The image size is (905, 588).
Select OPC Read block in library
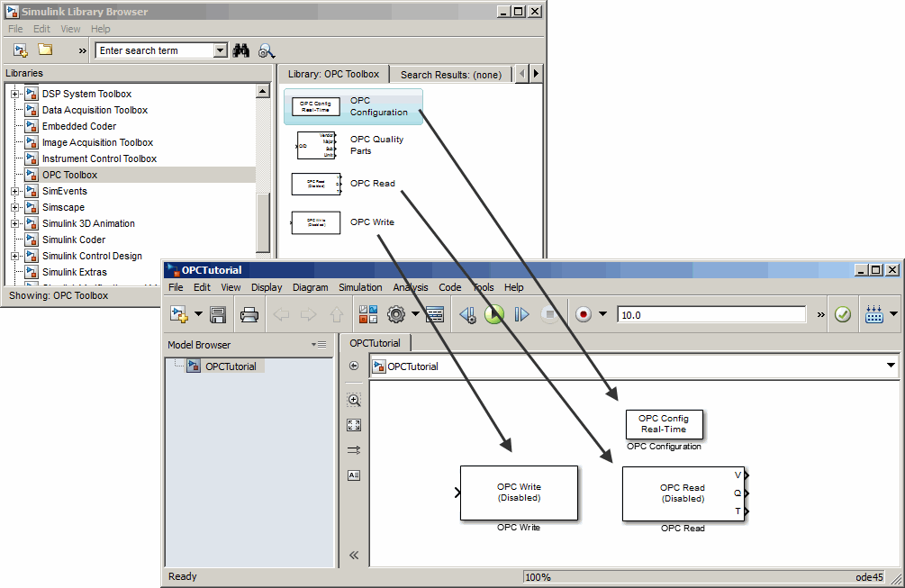pyautogui.click(x=345, y=184)
